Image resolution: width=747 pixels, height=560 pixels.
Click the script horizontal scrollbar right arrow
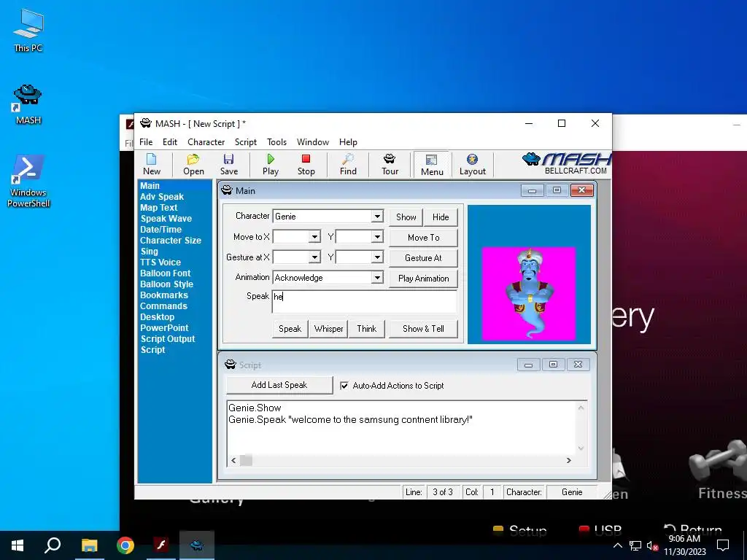[x=568, y=461]
